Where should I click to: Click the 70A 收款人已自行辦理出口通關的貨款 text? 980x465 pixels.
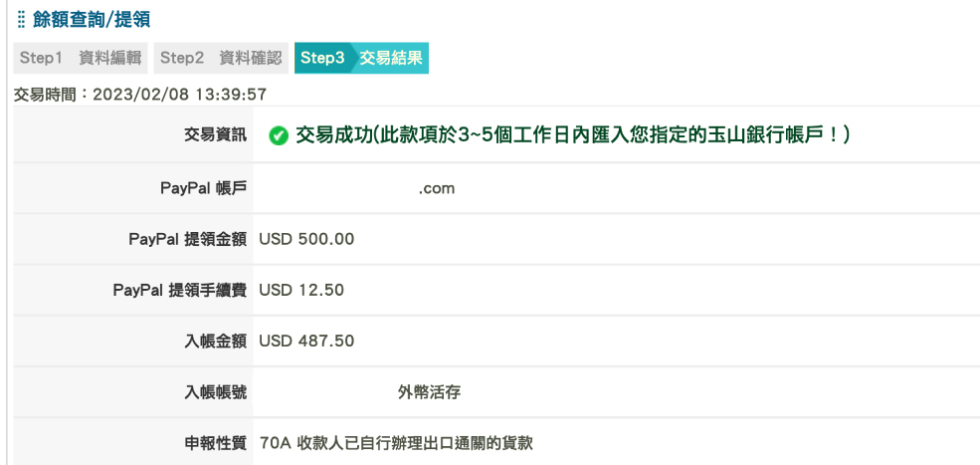pyautogui.click(x=396, y=444)
